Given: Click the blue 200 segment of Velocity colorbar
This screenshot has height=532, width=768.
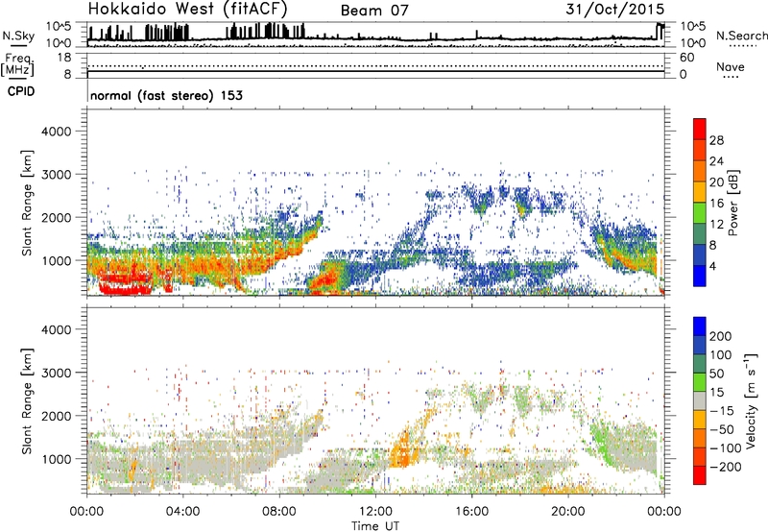Looking at the screenshot, I should click(700, 326).
